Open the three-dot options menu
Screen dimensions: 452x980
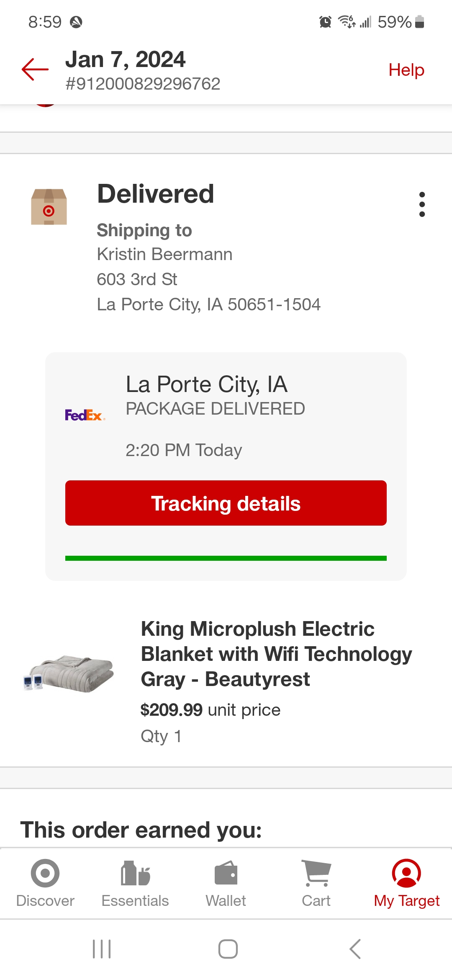[x=422, y=204]
